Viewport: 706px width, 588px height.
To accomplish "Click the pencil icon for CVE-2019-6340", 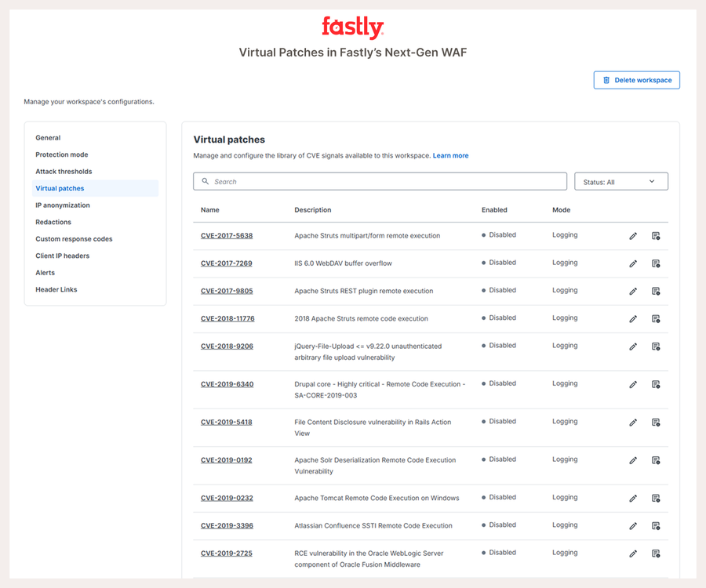I will click(633, 384).
